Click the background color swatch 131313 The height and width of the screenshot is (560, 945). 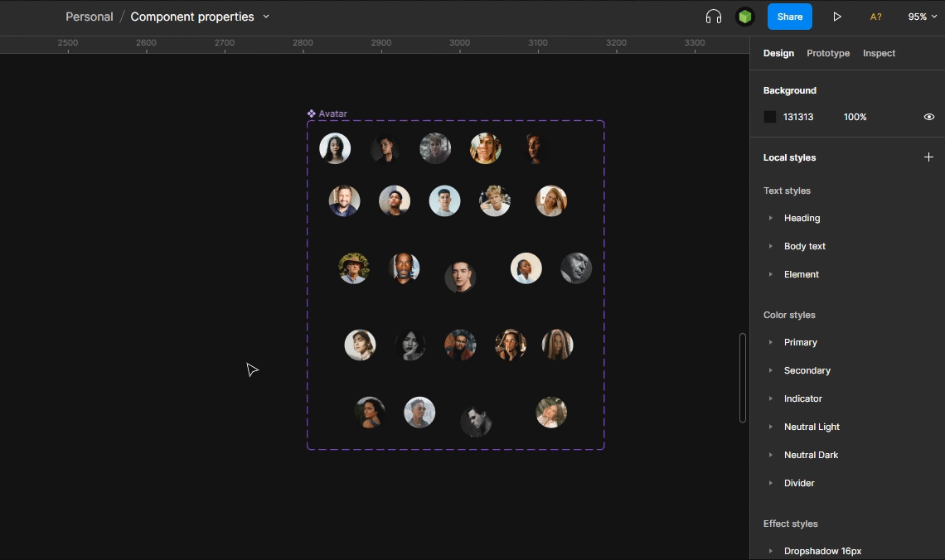coord(769,117)
